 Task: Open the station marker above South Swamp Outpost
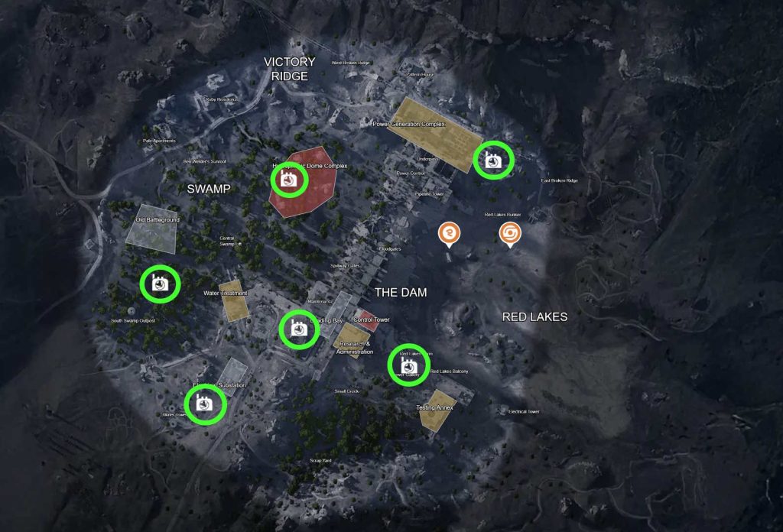160,284
